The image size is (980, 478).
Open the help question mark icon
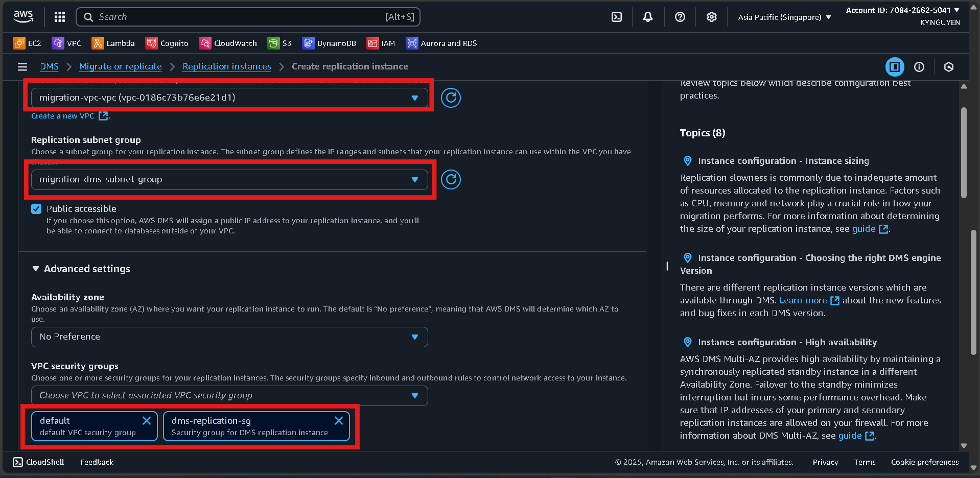tap(680, 16)
